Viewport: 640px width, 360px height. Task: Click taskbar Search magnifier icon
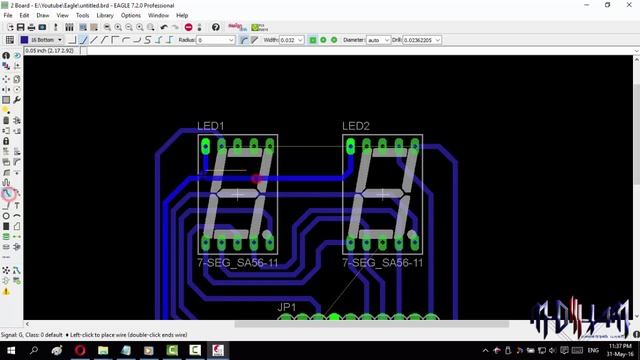[34, 350]
